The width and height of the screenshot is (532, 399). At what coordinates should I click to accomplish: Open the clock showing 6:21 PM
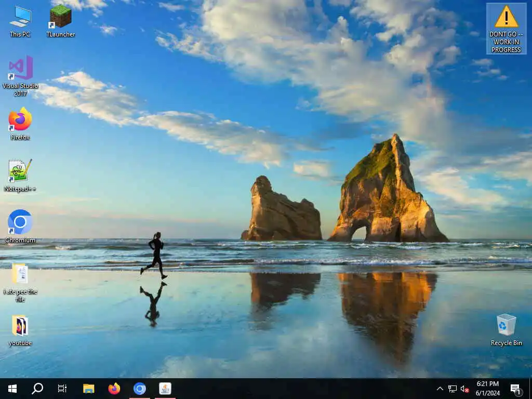(x=487, y=389)
